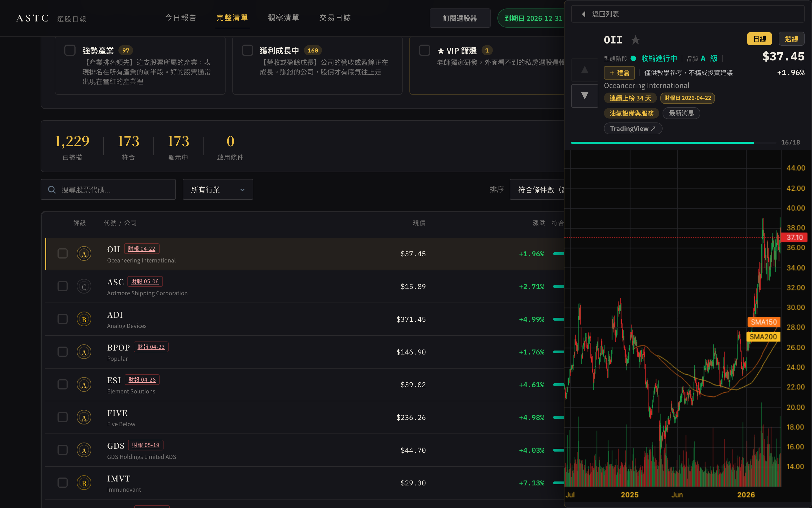Viewport: 812px width, 508px height.
Task: Check the GDS row checkbox
Action: 62,450
